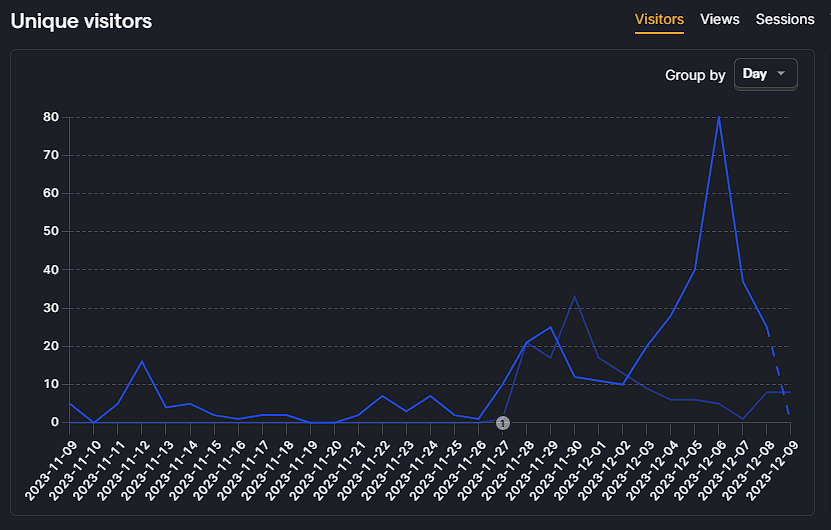Click the Group by label
831x530 pixels.
coord(695,75)
